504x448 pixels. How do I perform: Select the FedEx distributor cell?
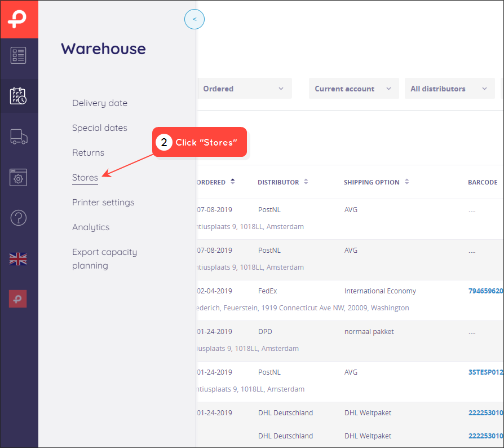click(x=267, y=291)
